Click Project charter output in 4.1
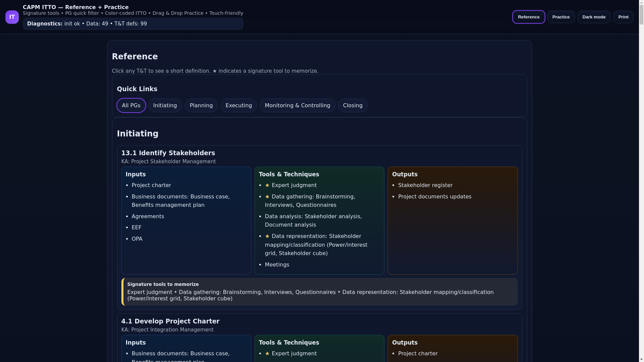Viewport: 644px width, 362px height. pos(418,354)
